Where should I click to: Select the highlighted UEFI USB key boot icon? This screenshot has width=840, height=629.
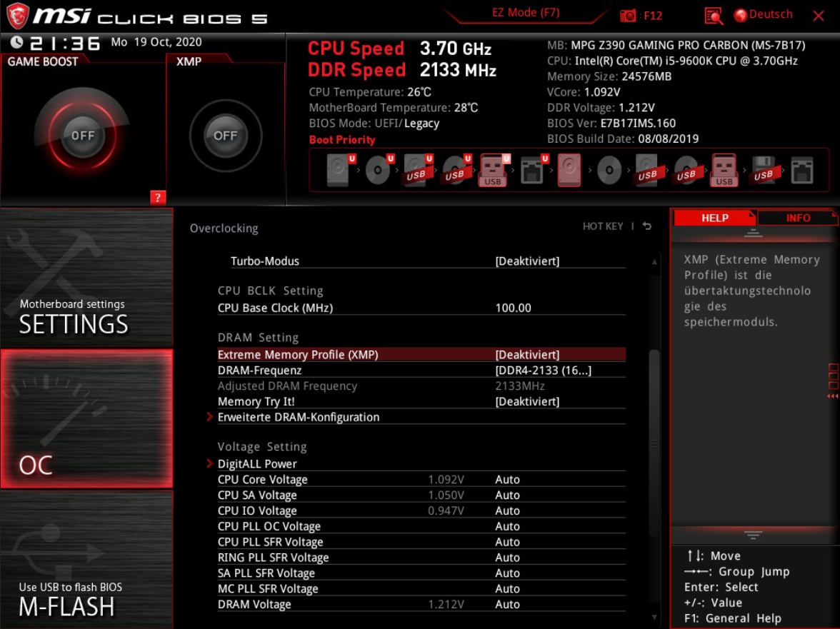(x=494, y=170)
